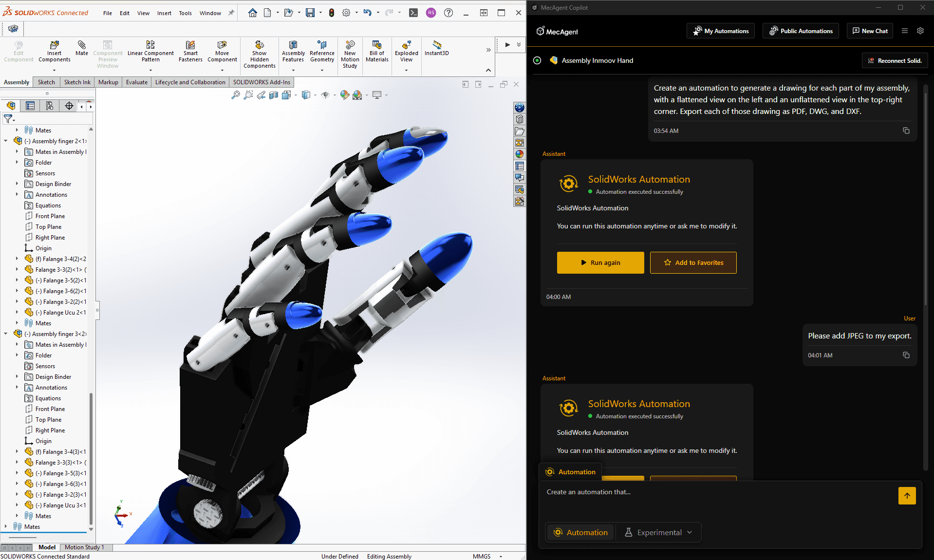Screen dimensions: 934x560
Task: Open the MecAgent hamburger menu
Action: coord(905,31)
